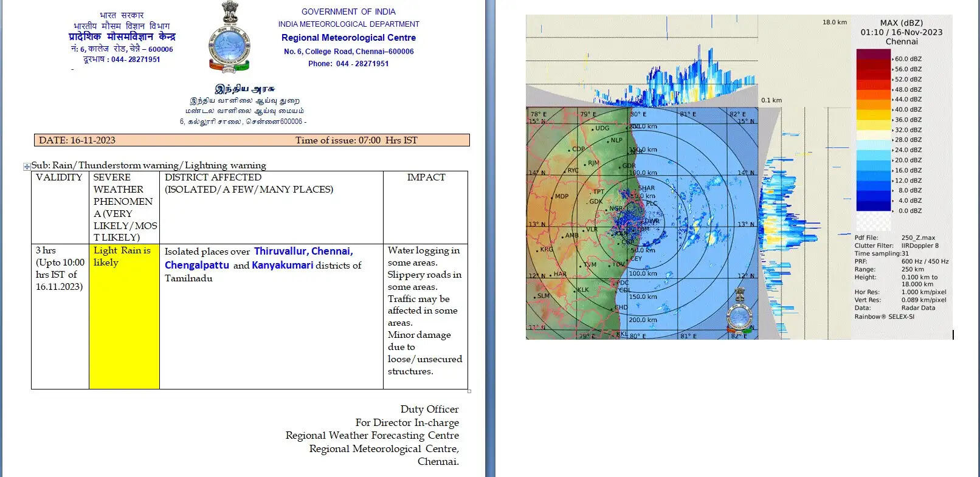Click the dark red 60.0 dBZ color swatch
Screen dimensions: 980x477
[873, 55]
